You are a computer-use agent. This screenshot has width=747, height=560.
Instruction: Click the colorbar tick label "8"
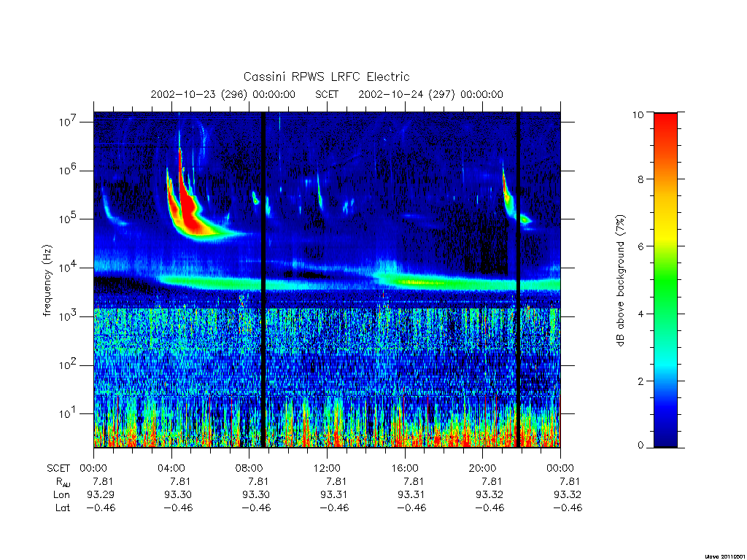pos(640,179)
